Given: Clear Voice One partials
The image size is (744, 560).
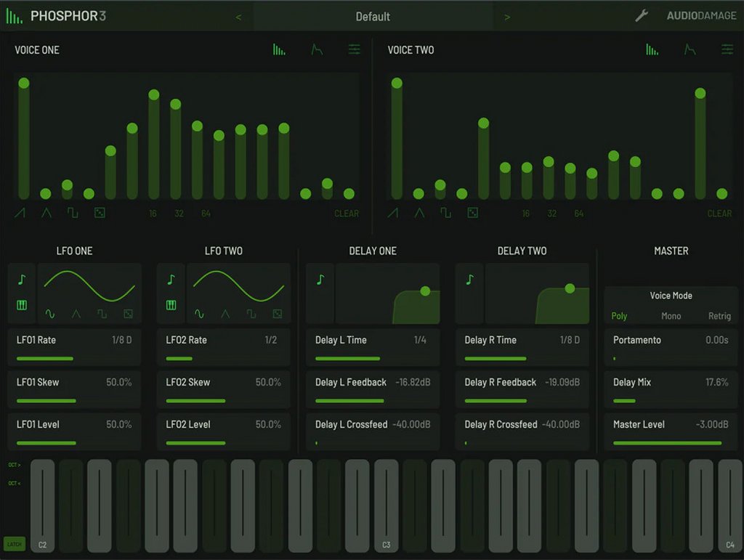Looking at the screenshot, I should point(347,214).
